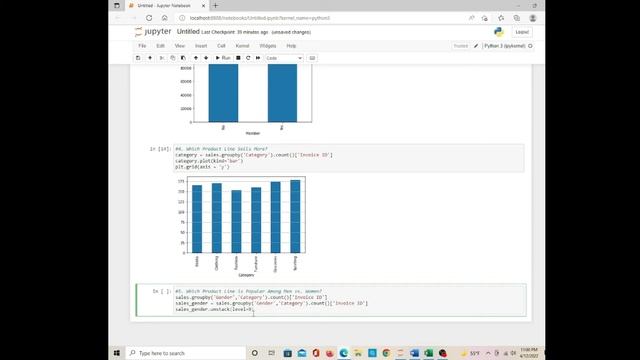The width and height of the screenshot is (640, 360).
Task: Open the View menu
Action: pos(180,46)
